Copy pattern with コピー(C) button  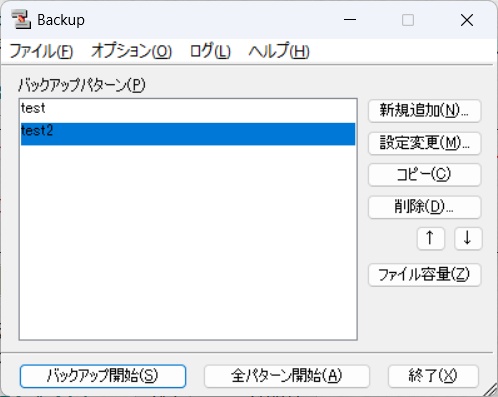tap(424, 174)
